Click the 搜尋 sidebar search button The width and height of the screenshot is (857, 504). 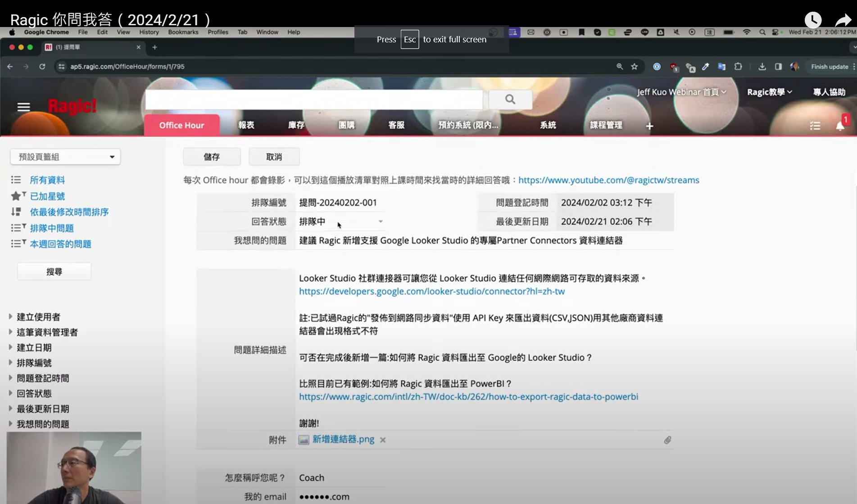click(54, 272)
